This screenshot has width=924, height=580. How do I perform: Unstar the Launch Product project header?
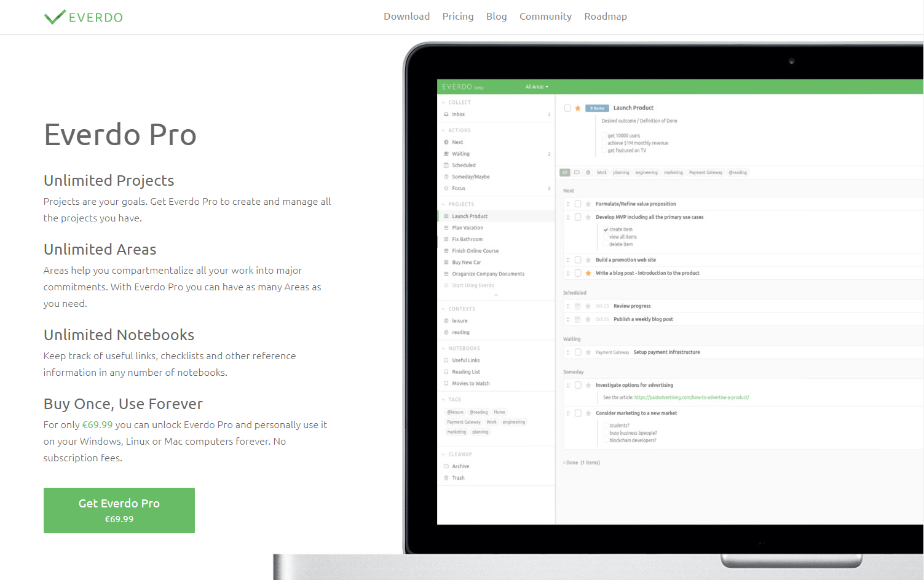click(578, 108)
